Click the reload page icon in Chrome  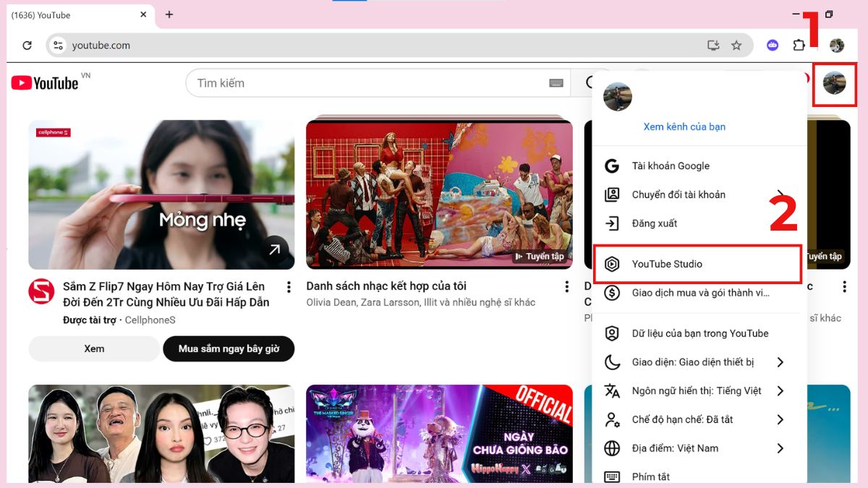pyautogui.click(x=27, y=45)
